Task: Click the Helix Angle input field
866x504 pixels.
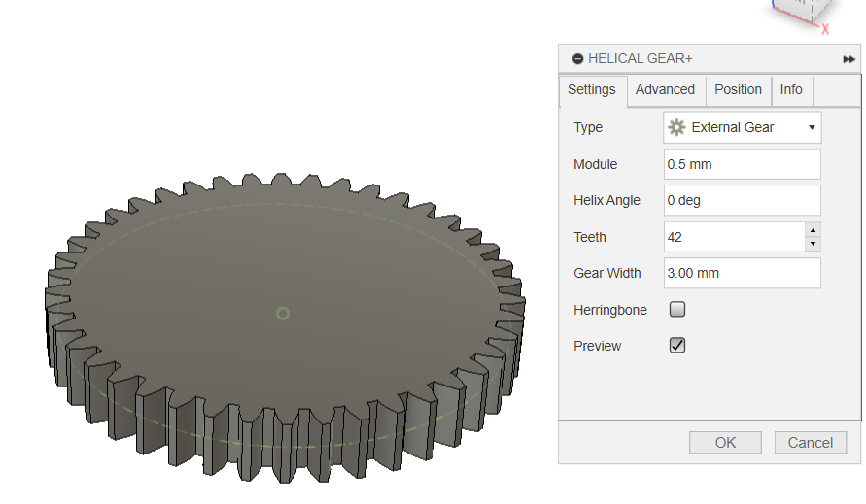Action: point(742,200)
